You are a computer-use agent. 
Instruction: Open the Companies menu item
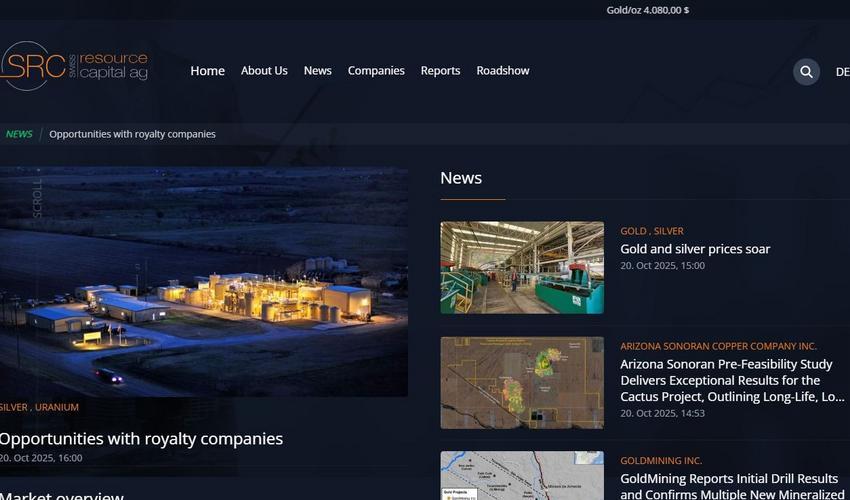(376, 70)
